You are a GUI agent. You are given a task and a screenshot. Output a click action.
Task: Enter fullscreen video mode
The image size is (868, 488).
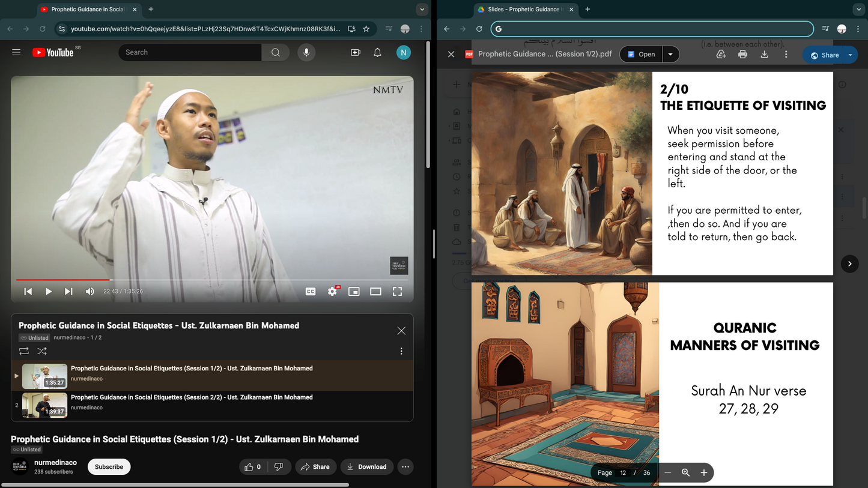coord(397,291)
